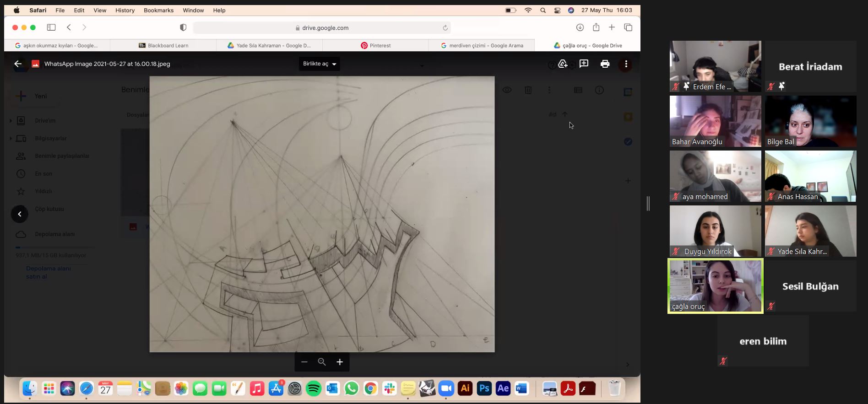This screenshot has height=404, width=868.
Task: Click the battery status icon
Action: pos(511,10)
